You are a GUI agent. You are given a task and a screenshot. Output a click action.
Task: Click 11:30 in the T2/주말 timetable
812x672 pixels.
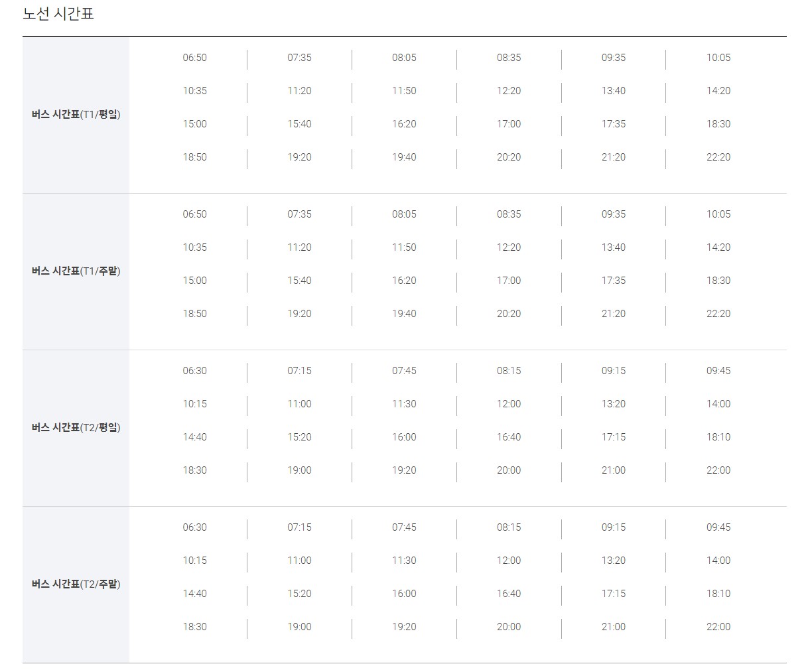pos(404,561)
